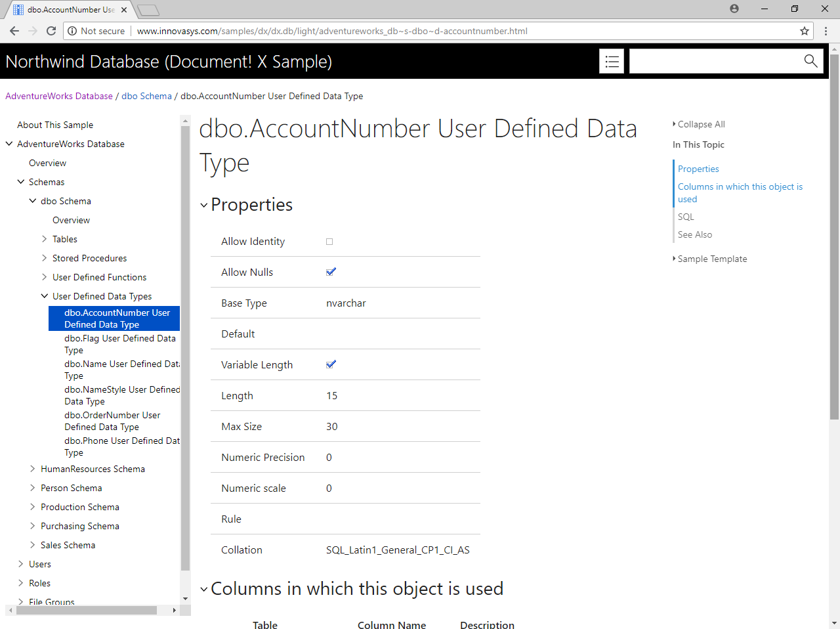Click the browser address bar URL
Viewport: 840px width, 629px height.
pos(332,31)
